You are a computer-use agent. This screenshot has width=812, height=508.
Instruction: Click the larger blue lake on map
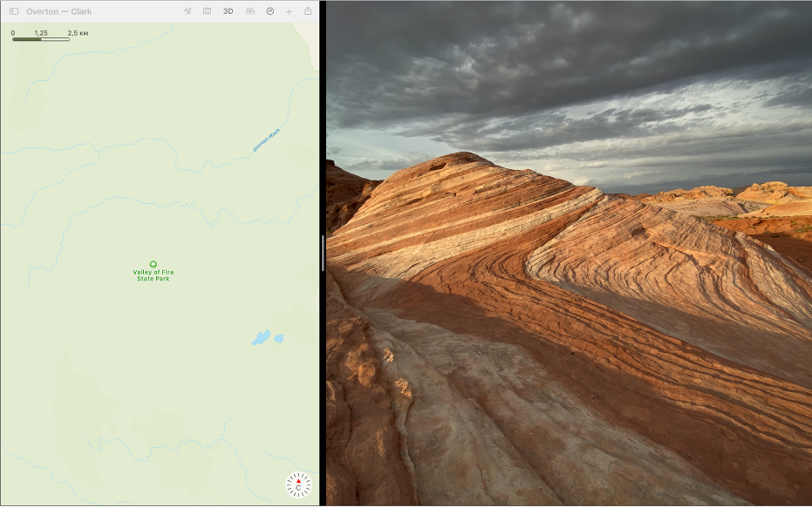[x=261, y=337]
